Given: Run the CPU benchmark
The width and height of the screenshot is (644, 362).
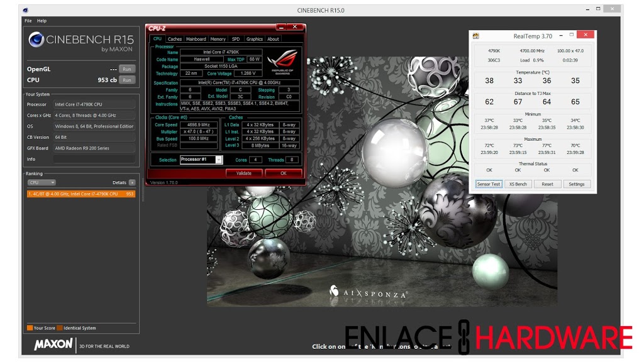Looking at the screenshot, I should [x=127, y=80].
